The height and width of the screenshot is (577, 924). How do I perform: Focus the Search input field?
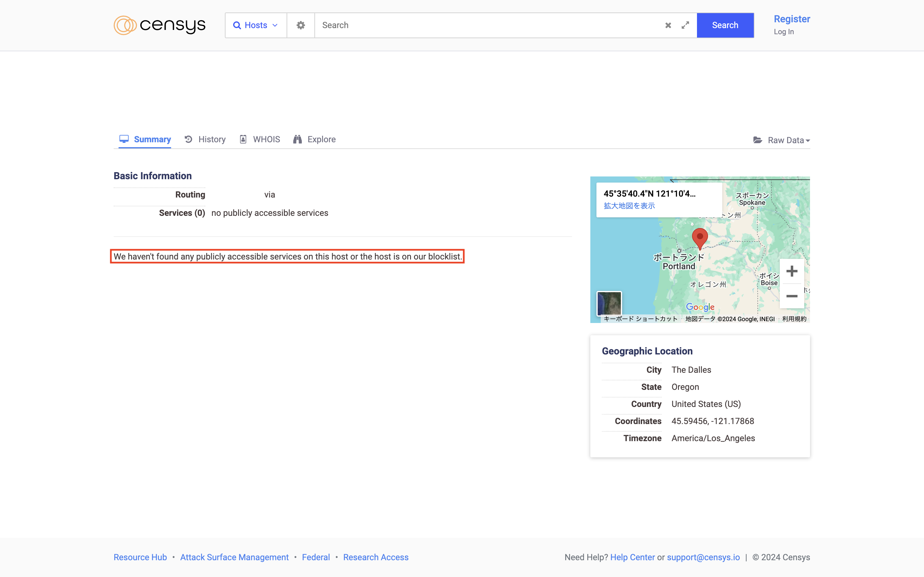489,25
